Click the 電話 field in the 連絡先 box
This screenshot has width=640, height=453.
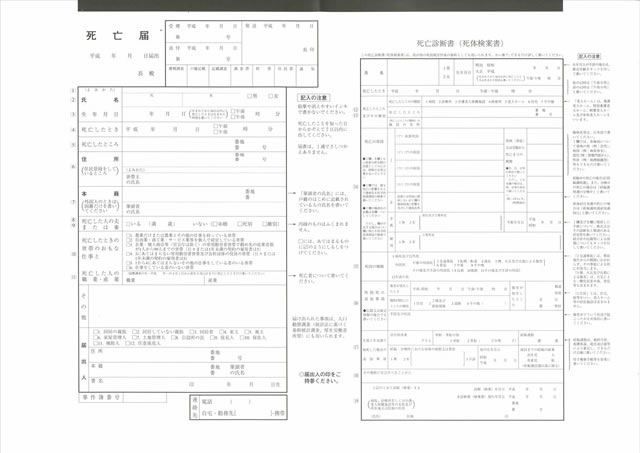[x=244, y=402]
